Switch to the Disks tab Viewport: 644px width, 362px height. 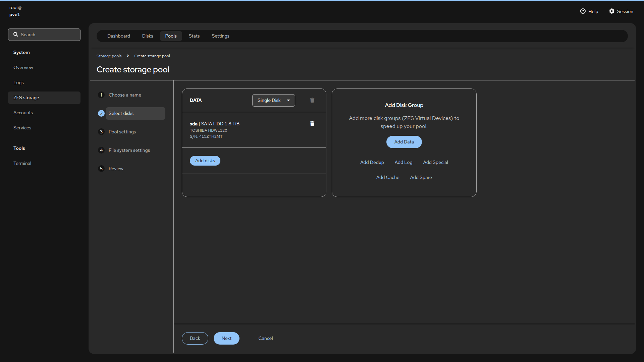click(147, 36)
